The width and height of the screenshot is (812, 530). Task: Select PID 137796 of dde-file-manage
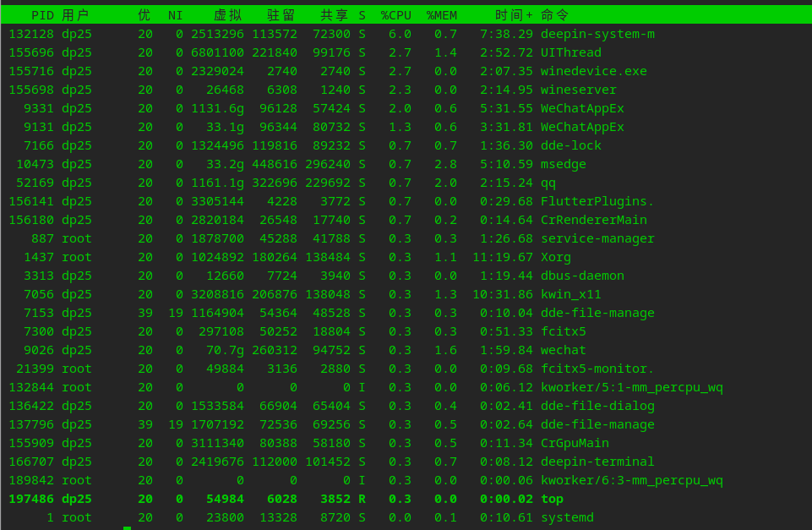pyautogui.click(x=31, y=425)
